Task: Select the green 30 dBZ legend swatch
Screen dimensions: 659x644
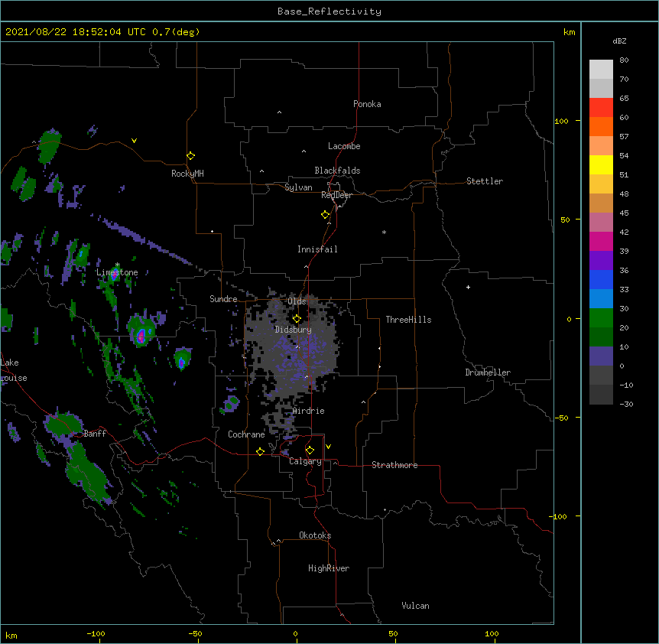Action: (x=601, y=318)
